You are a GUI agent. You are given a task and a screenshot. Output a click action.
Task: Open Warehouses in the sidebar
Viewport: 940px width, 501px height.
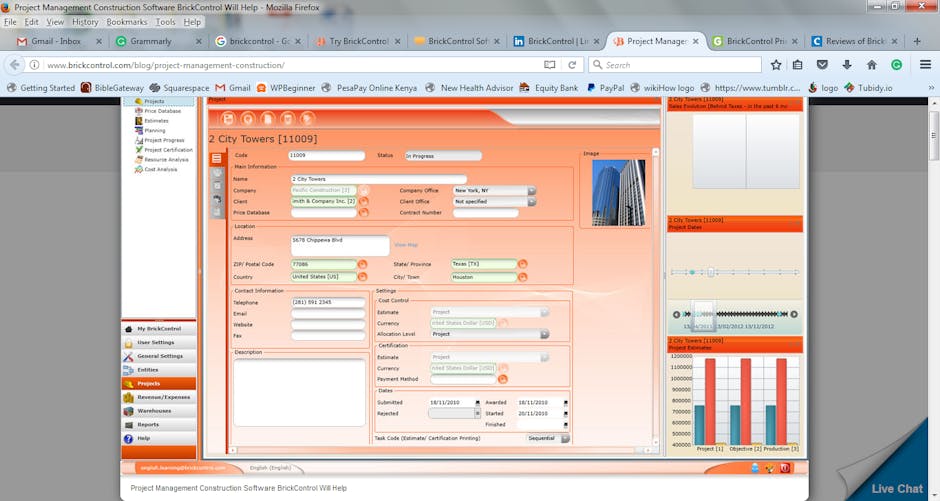[159, 411]
